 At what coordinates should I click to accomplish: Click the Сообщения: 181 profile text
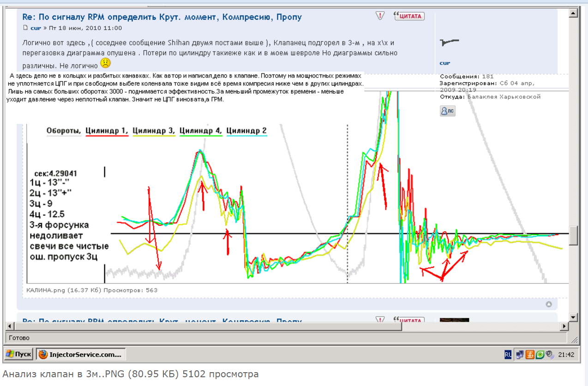click(x=467, y=77)
